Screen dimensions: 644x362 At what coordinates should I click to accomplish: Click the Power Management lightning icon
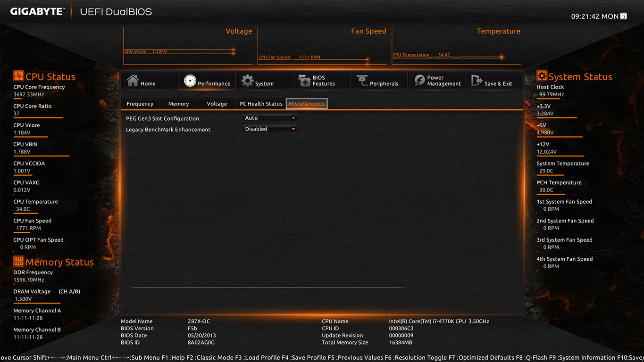[x=419, y=81]
